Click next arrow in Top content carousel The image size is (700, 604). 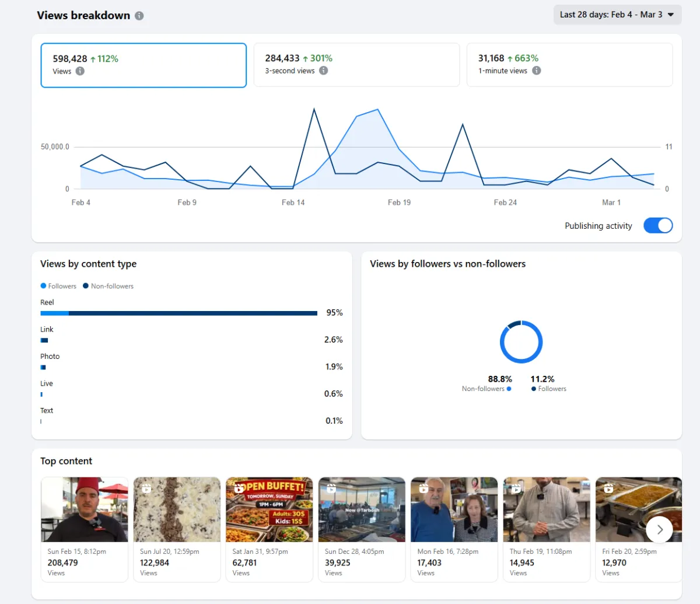[x=659, y=529]
